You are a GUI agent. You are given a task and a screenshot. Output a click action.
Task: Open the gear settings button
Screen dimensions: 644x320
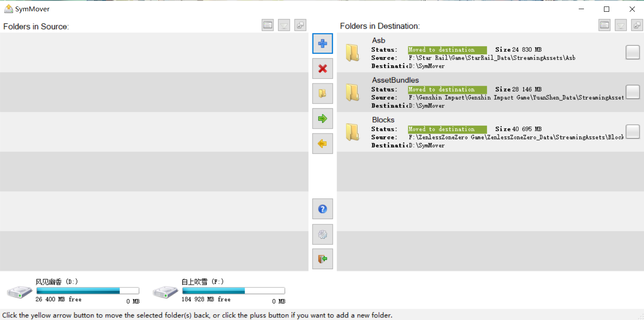[x=322, y=234]
